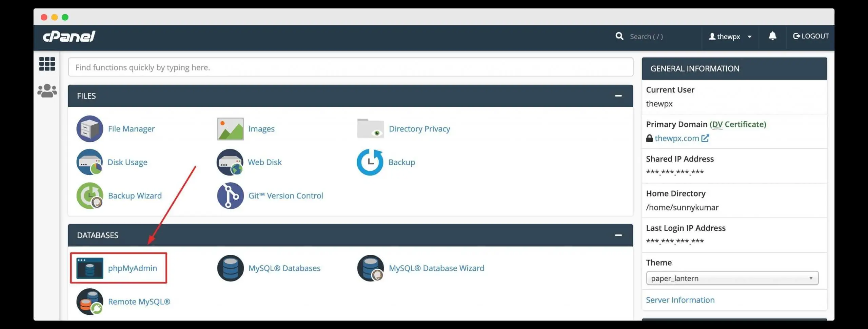868x329 pixels.
Task: Change the theme from paper_lantern
Action: (x=732, y=278)
